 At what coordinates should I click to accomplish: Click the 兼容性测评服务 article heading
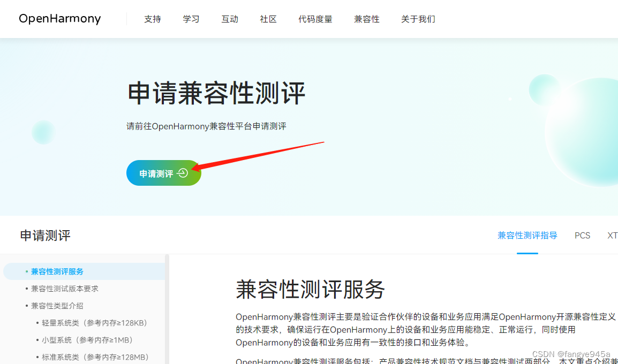point(310,290)
